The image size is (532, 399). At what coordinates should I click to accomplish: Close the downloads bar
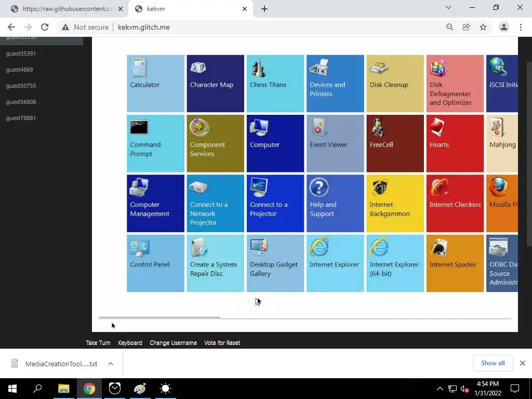(523, 363)
